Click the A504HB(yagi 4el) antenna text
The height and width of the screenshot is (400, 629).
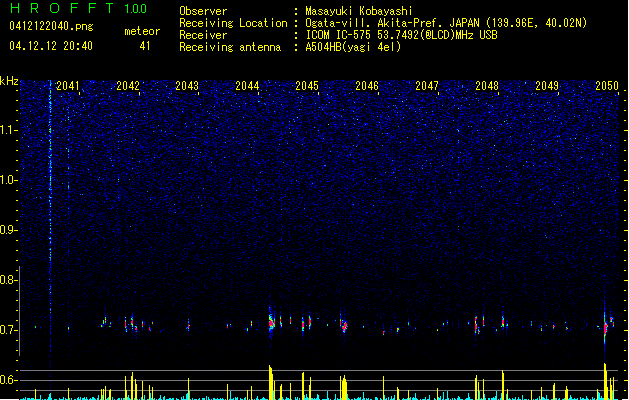click(x=353, y=47)
